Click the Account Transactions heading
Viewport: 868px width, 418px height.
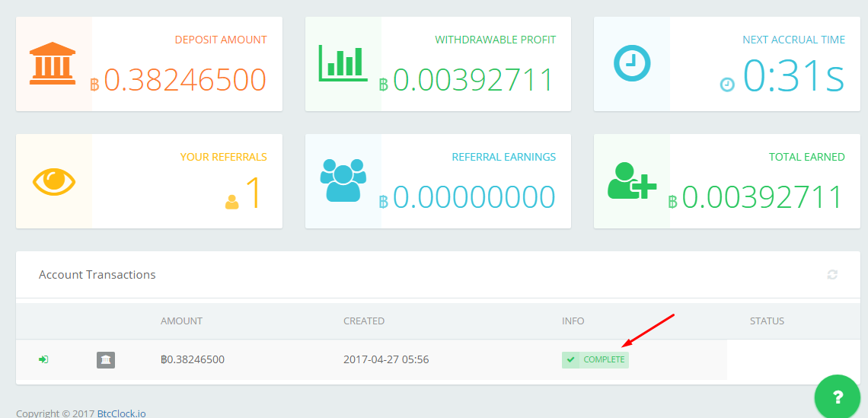[x=97, y=275]
